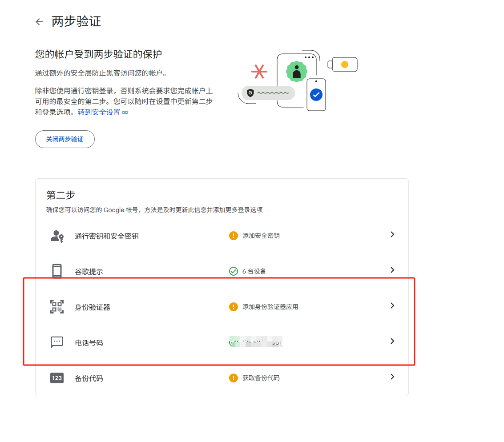Select the 身份验证器 label
504x442 pixels.
point(93,307)
